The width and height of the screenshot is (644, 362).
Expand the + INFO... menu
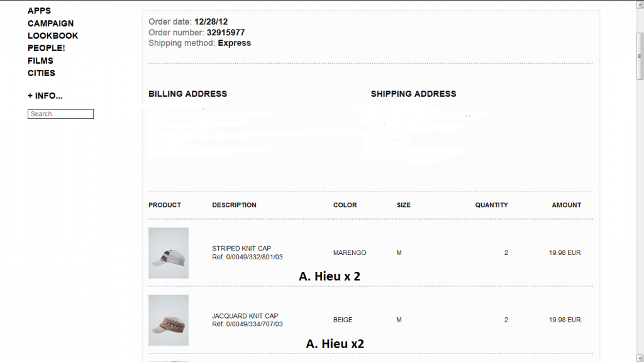(45, 96)
